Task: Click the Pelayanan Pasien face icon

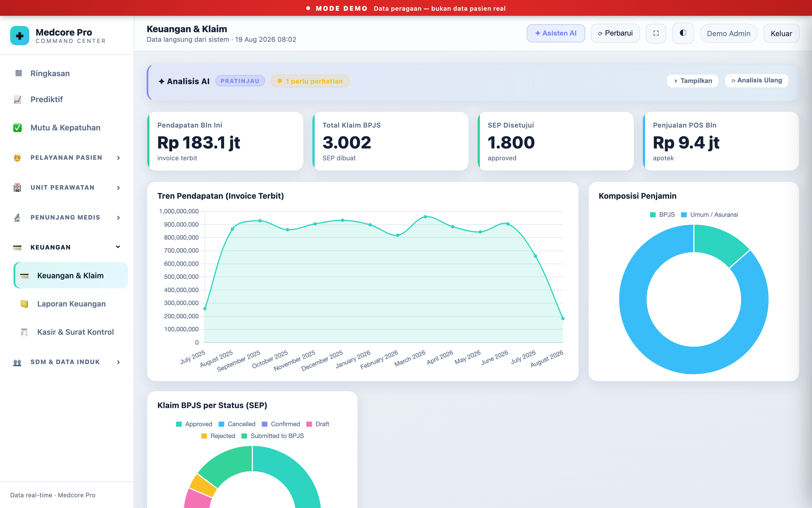Action: coord(17,157)
